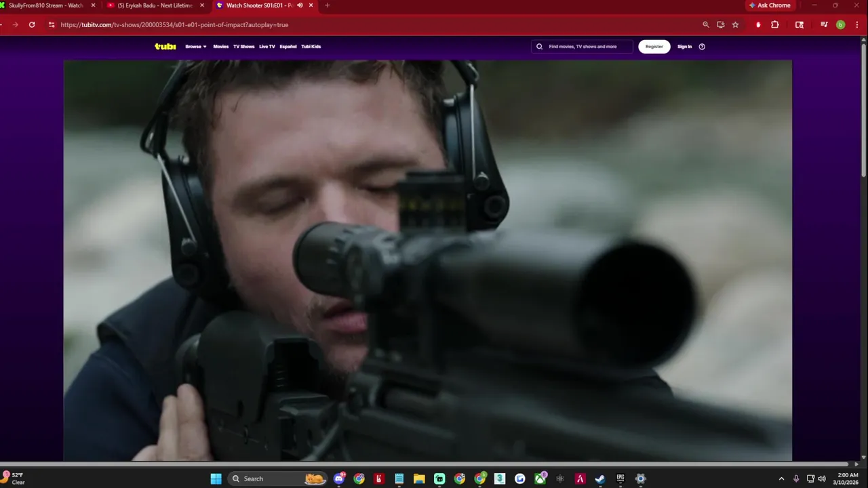This screenshot has width=868, height=488.
Task: Bookmark this page with the star icon
Action: pos(736,25)
